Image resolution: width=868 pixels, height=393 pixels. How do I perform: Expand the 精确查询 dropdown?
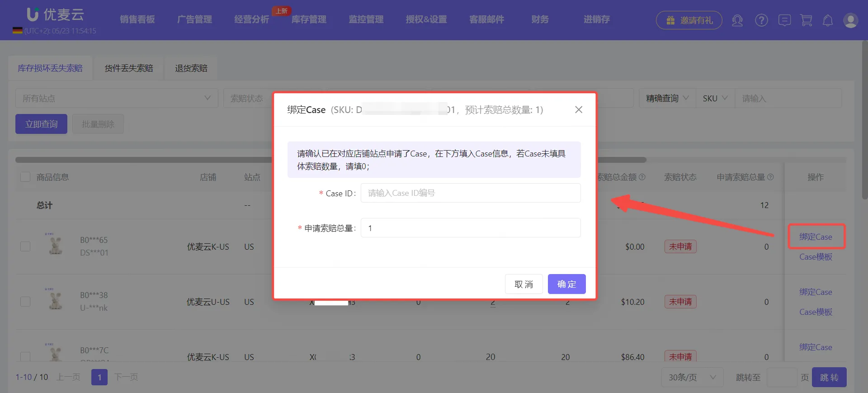(667, 98)
